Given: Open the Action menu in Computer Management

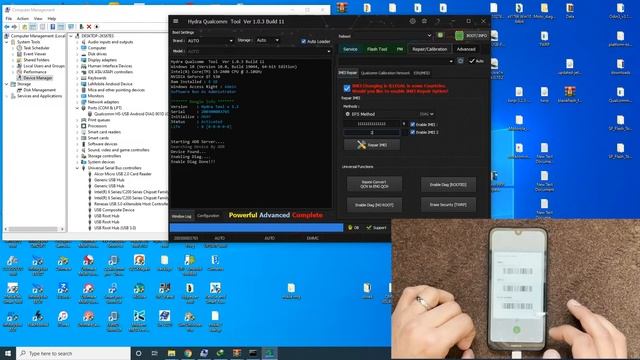Looking at the screenshot, I should click(x=22, y=18).
